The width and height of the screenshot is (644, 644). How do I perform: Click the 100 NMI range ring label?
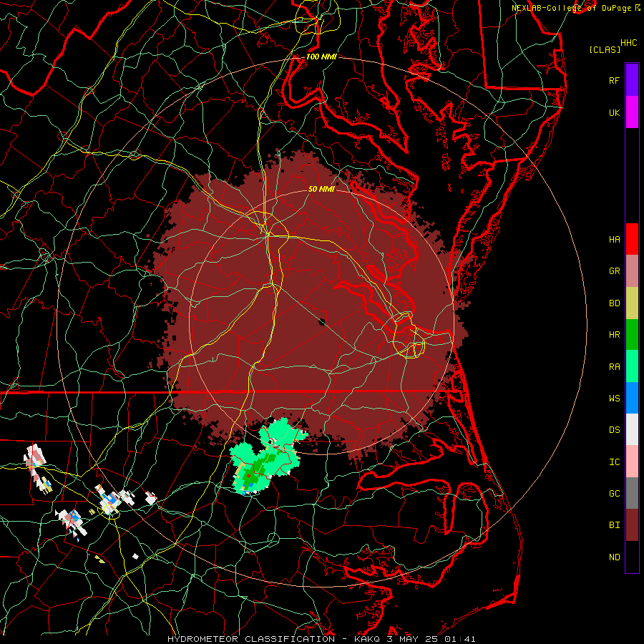(321, 57)
